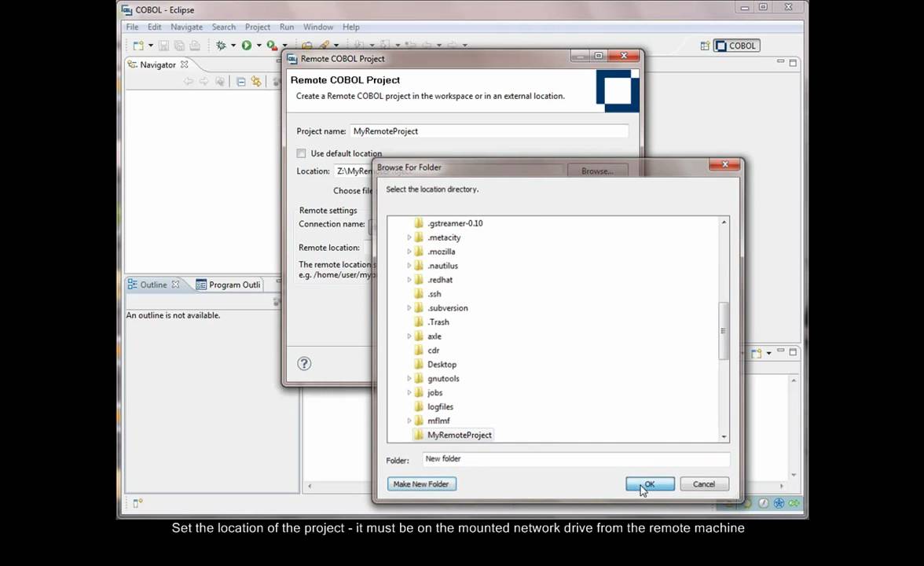Open the Search menu
Screen dimensions: 924x566
click(x=223, y=27)
